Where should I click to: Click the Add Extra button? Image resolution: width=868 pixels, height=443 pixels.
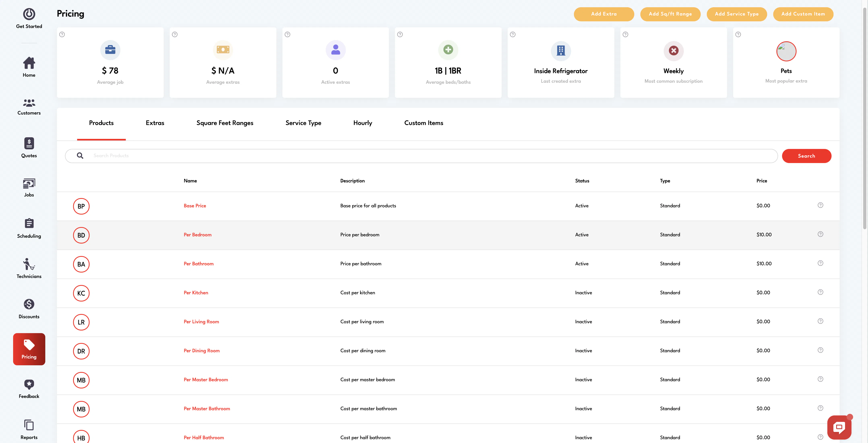(604, 14)
